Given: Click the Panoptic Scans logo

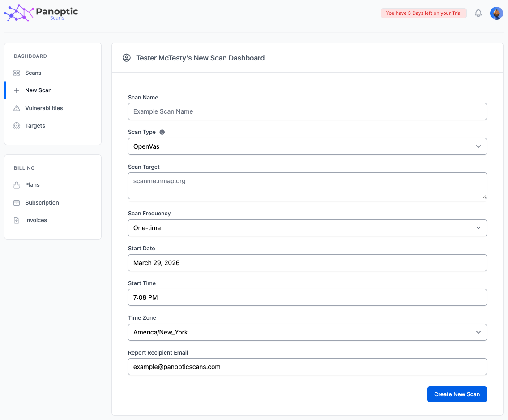Looking at the screenshot, I should (x=40, y=13).
